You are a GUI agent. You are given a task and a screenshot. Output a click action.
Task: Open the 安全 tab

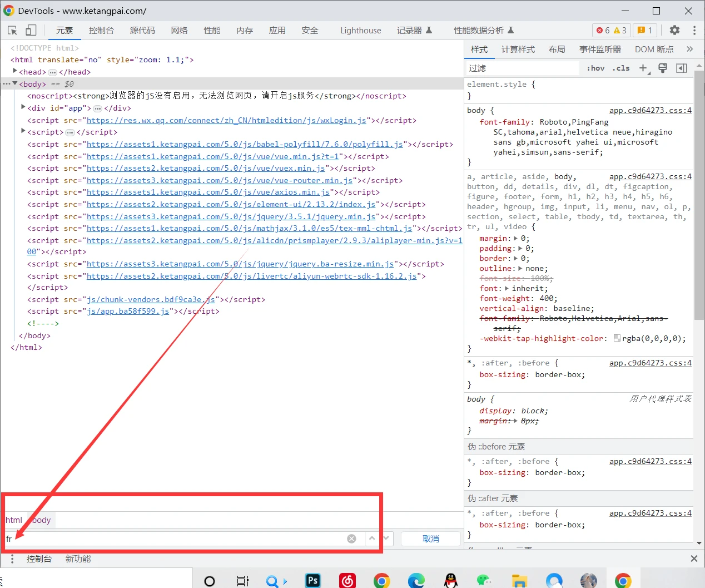tap(310, 31)
